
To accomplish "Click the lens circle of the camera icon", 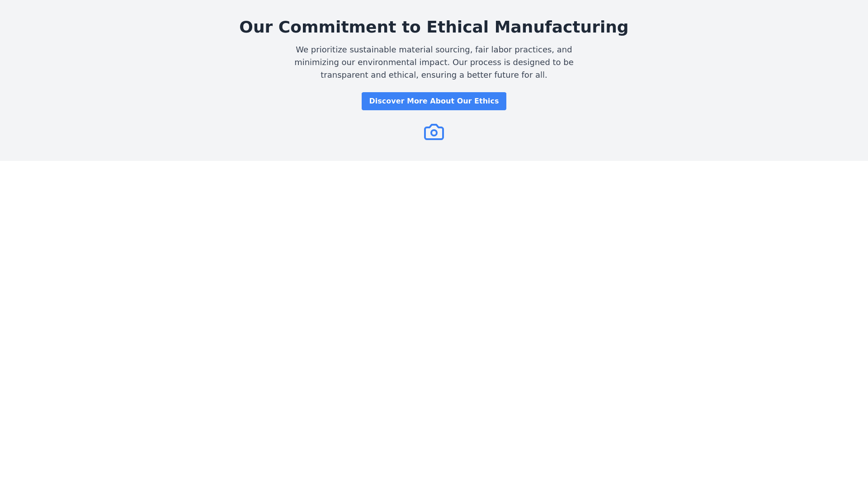I will 434,133.
